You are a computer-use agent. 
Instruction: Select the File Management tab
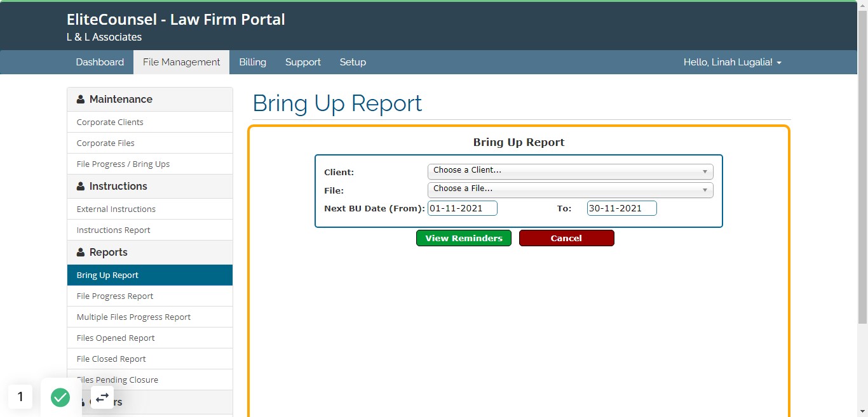coord(181,62)
